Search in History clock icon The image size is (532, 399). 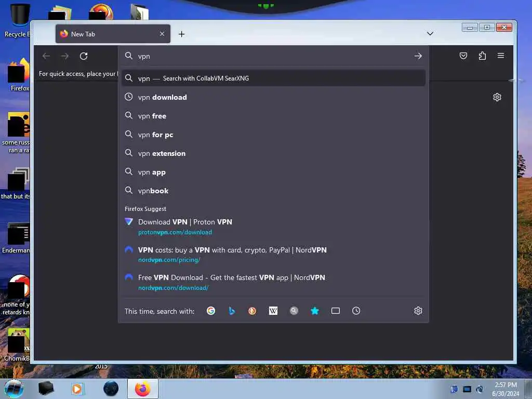(x=356, y=311)
